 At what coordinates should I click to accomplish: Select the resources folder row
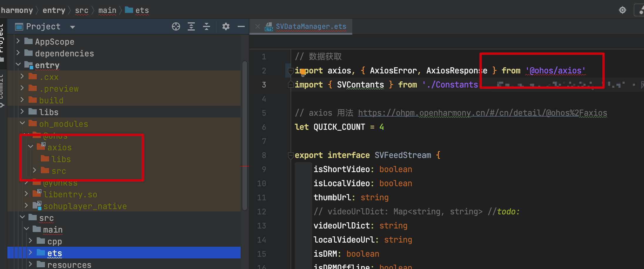click(124, 264)
